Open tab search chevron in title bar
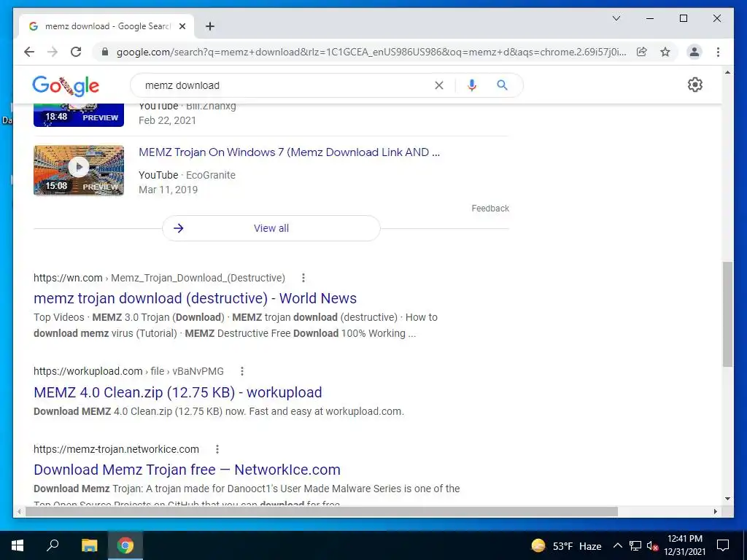The image size is (747, 560). pos(616,18)
